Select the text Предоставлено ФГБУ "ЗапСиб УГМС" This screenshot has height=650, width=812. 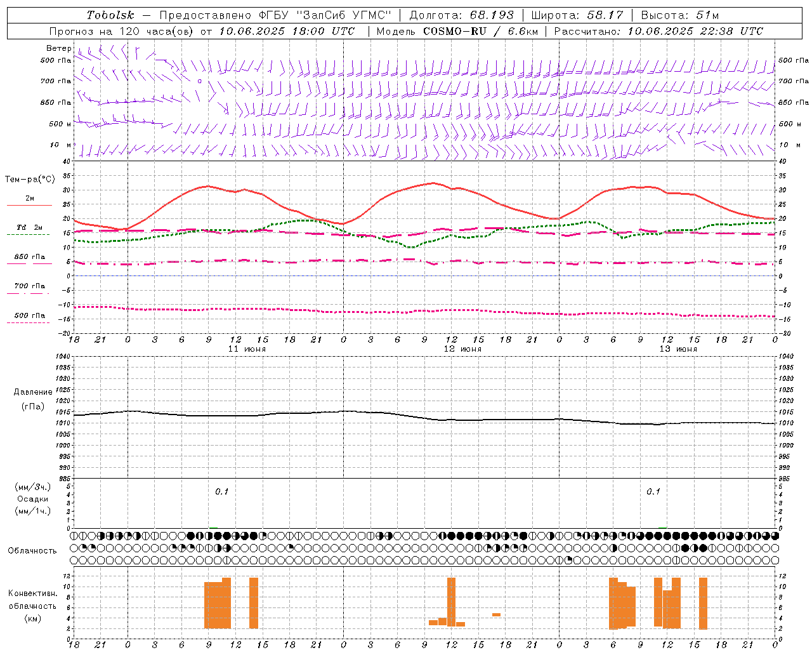point(276,15)
